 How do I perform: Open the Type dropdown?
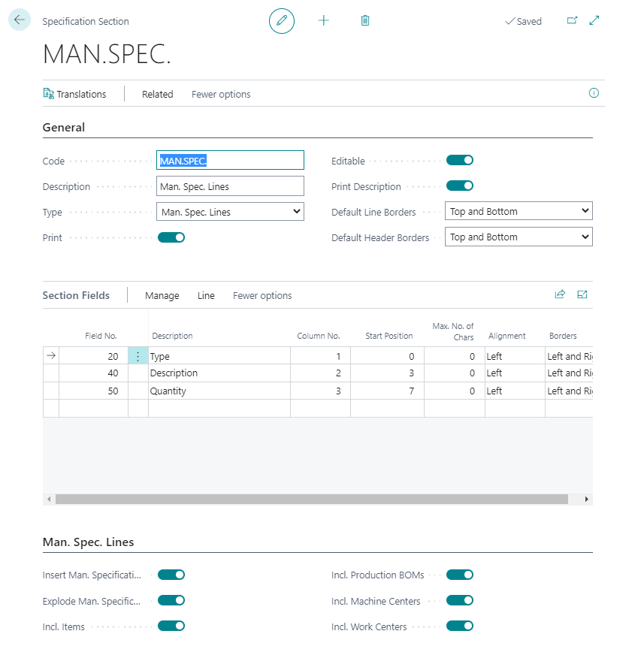tap(230, 212)
